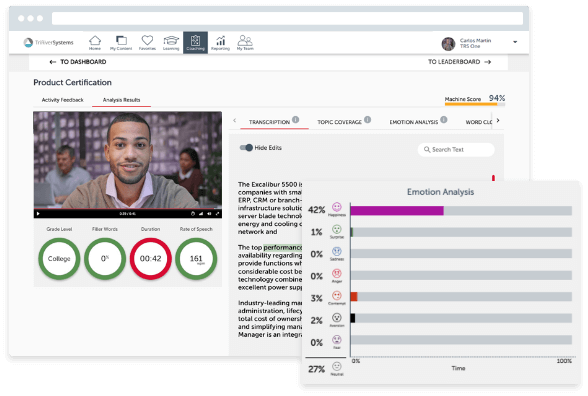
Task: Enter fullscreen on the video player
Action: [217, 214]
